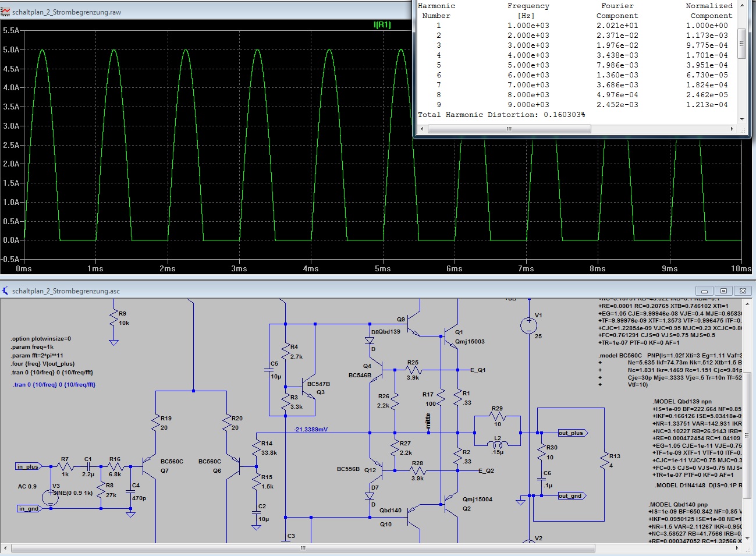Click the schematic horizontal scrollbar thumb

[303, 548]
